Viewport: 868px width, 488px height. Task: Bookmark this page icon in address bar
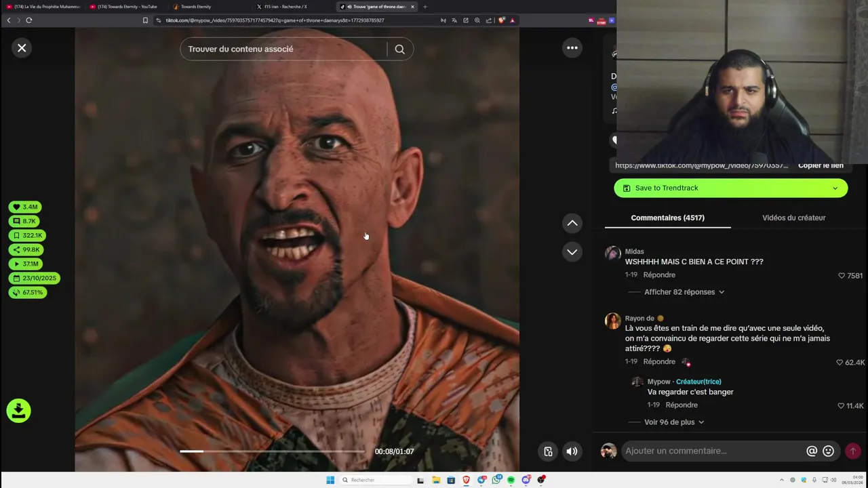click(x=145, y=20)
